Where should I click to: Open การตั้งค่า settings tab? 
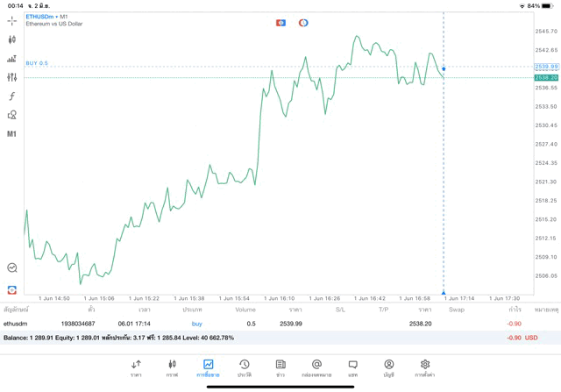click(x=425, y=367)
